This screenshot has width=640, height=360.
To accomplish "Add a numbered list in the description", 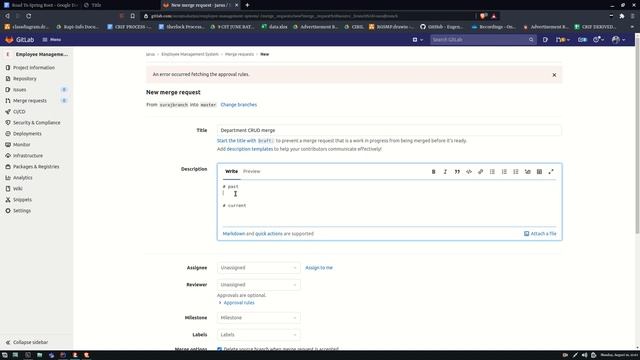I will [x=504, y=172].
